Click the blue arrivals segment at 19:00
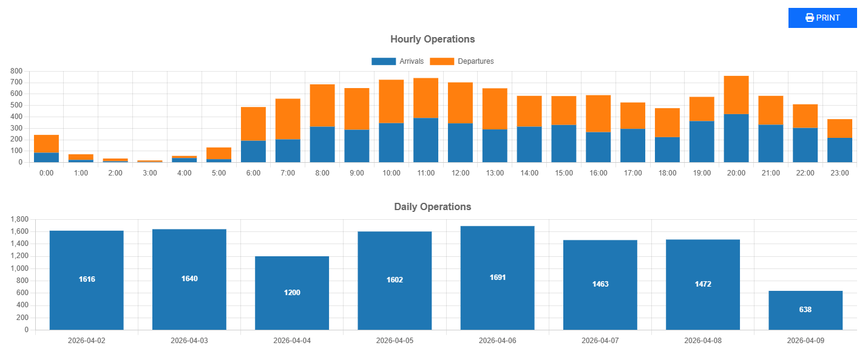Screen dimensions: 868x351 (702, 141)
